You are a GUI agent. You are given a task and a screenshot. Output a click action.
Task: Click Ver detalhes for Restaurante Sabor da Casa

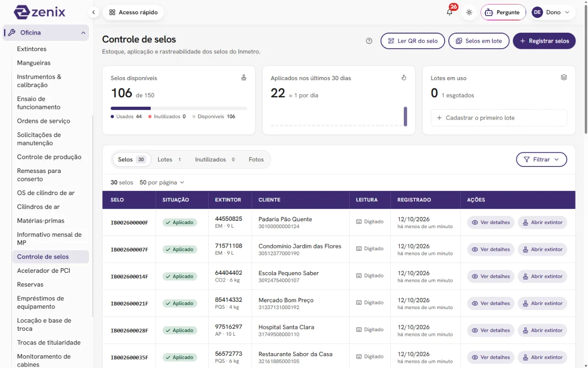click(x=491, y=357)
